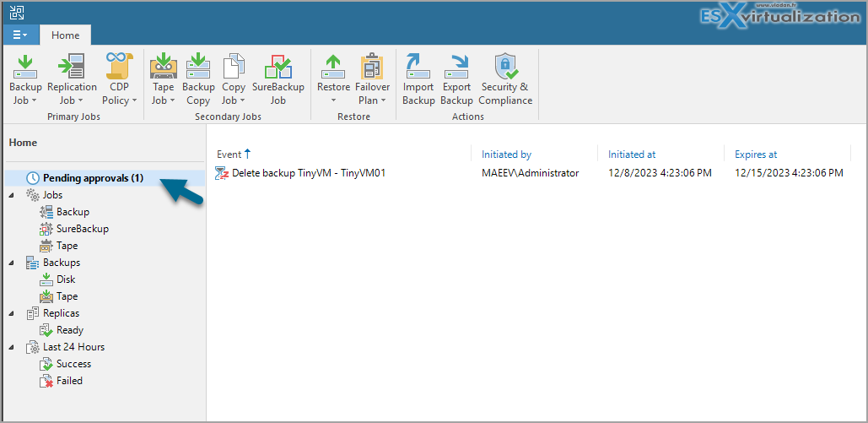
Task: Sort by the Initiated by column header
Action: point(506,155)
